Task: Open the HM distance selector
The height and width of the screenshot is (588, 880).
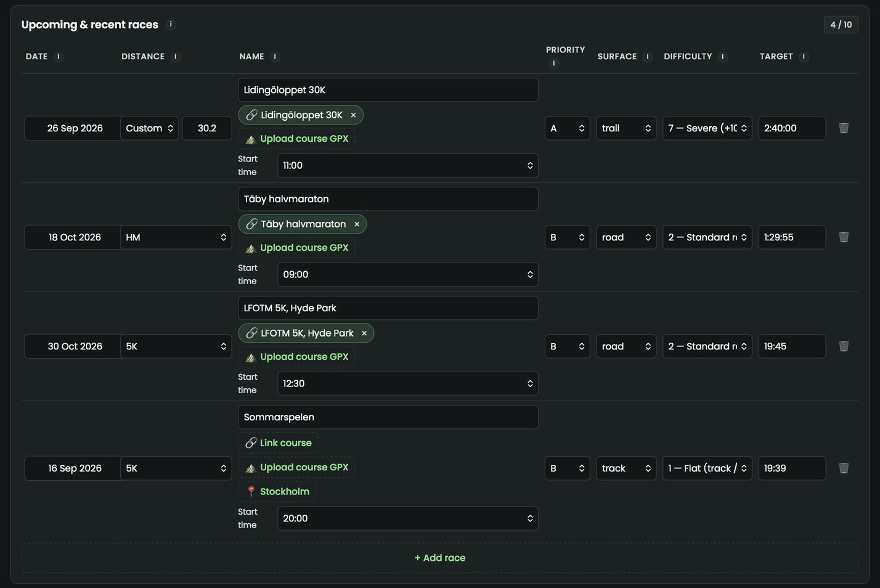Action: coord(176,237)
